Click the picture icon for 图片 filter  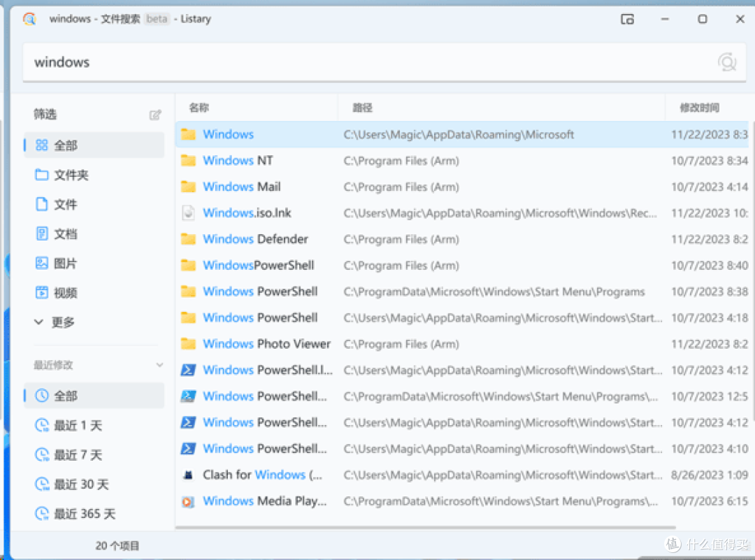coord(42,263)
